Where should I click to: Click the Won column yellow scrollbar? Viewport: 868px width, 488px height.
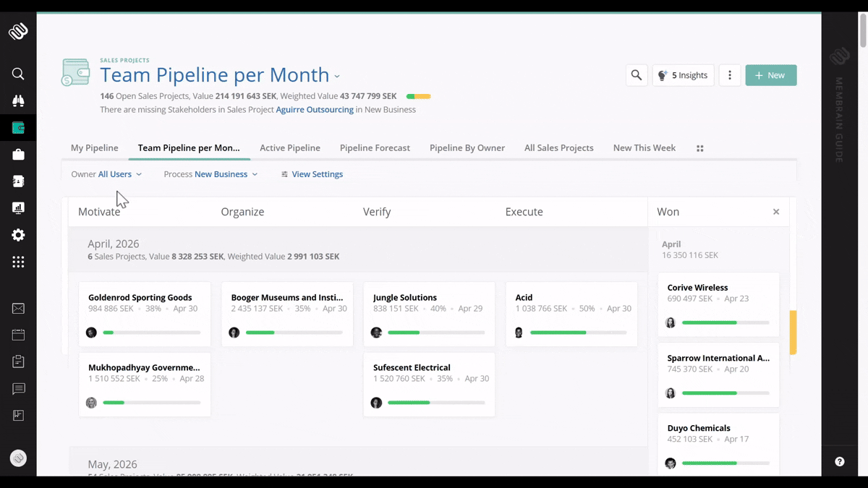(x=793, y=332)
